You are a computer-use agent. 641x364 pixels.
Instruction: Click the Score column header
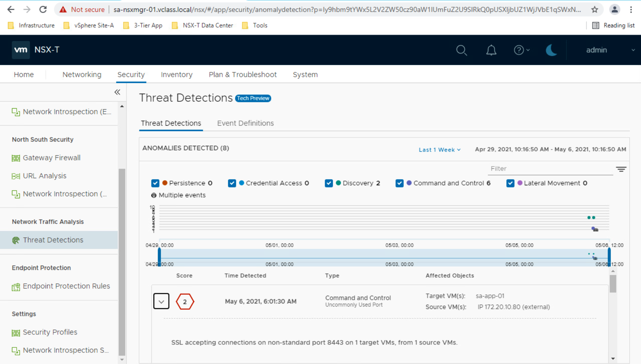pos(184,276)
